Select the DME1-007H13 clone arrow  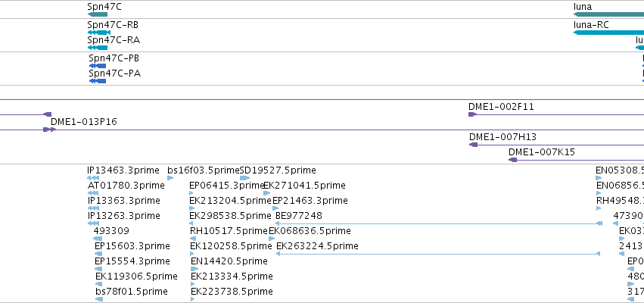pos(474,145)
